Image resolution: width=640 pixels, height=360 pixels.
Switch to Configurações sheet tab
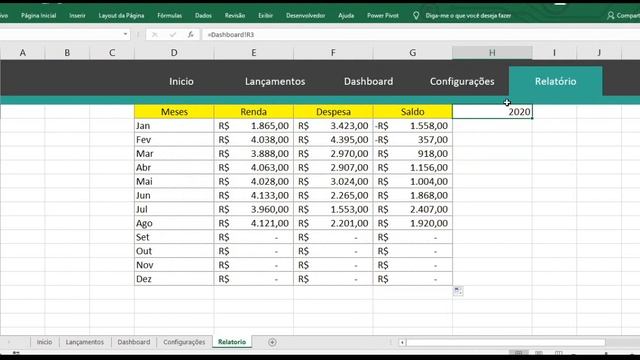184,342
